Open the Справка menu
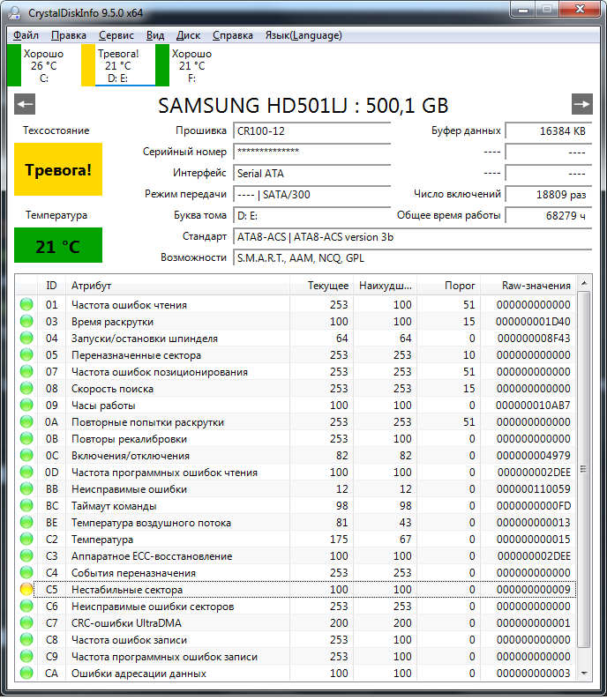This screenshot has height=700, width=607. point(232,35)
